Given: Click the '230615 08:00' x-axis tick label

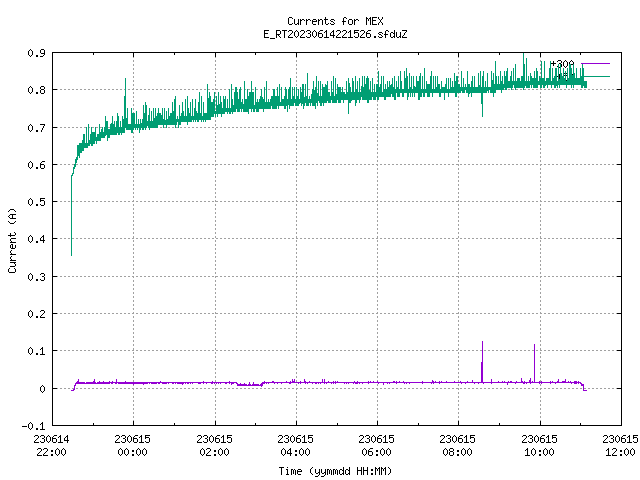Looking at the screenshot, I should pyautogui.click(x=458, y=445).
